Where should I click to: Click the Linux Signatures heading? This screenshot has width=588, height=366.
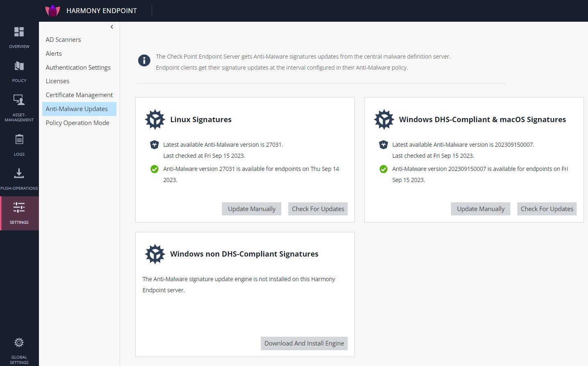[201, 120]
